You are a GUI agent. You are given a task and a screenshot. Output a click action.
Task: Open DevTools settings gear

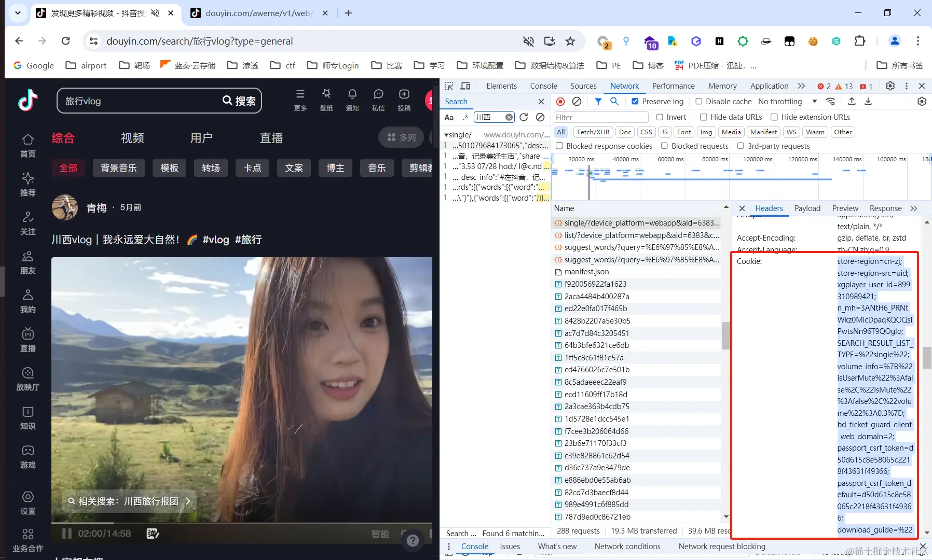[890, 86]
